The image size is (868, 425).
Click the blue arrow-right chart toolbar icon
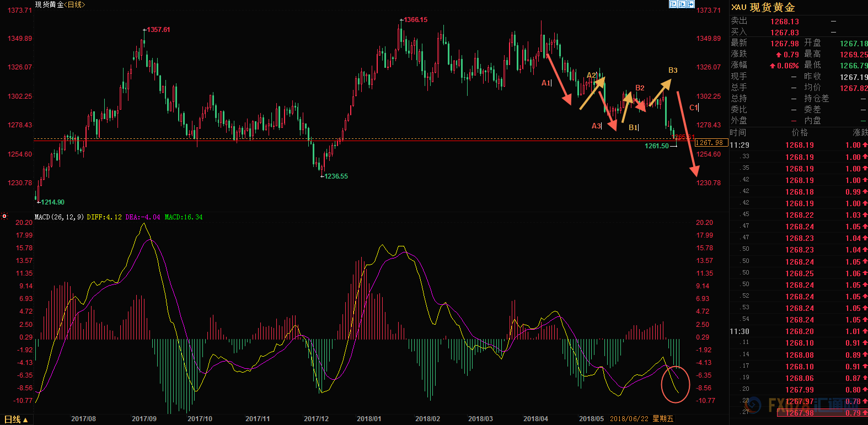pos(690,4)
